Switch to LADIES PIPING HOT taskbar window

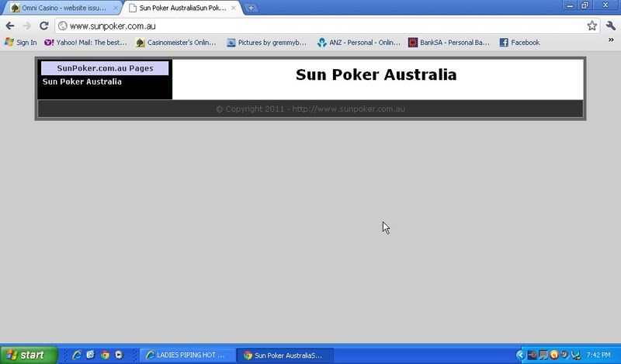coord(188,355)
